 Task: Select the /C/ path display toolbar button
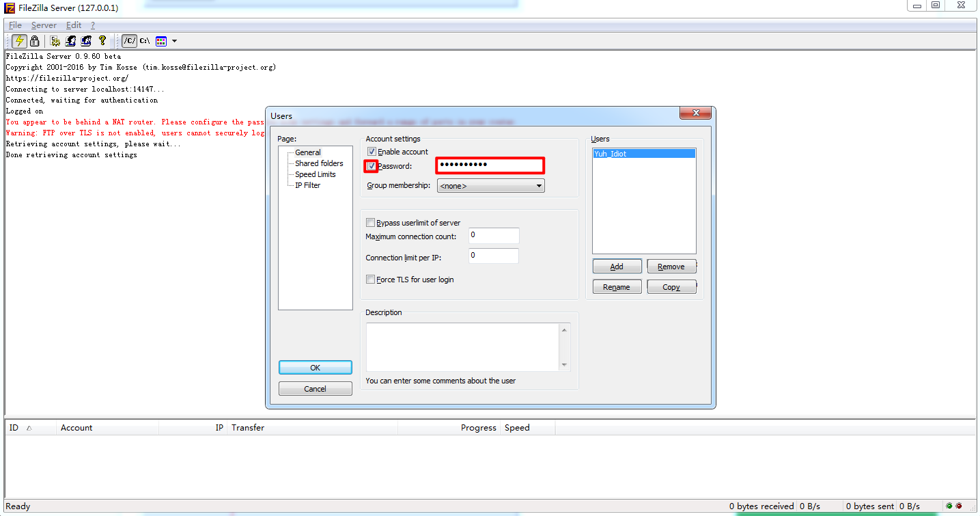pos(129,41)
